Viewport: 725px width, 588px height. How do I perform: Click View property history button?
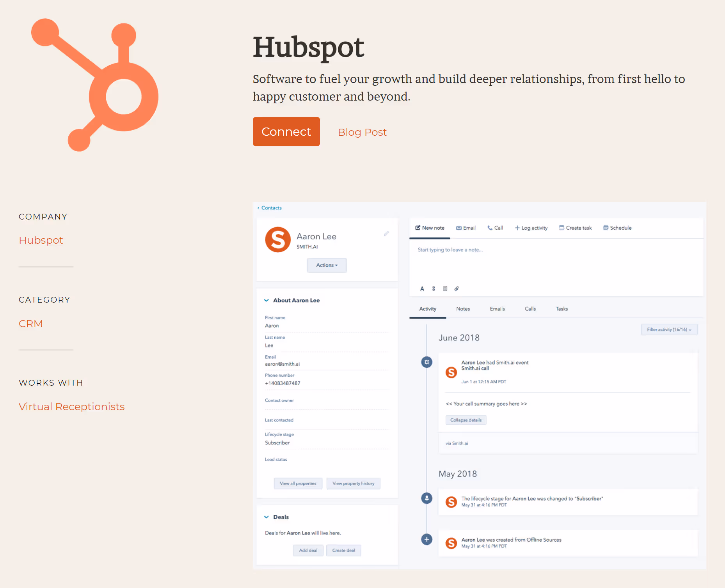pos(354,484)
